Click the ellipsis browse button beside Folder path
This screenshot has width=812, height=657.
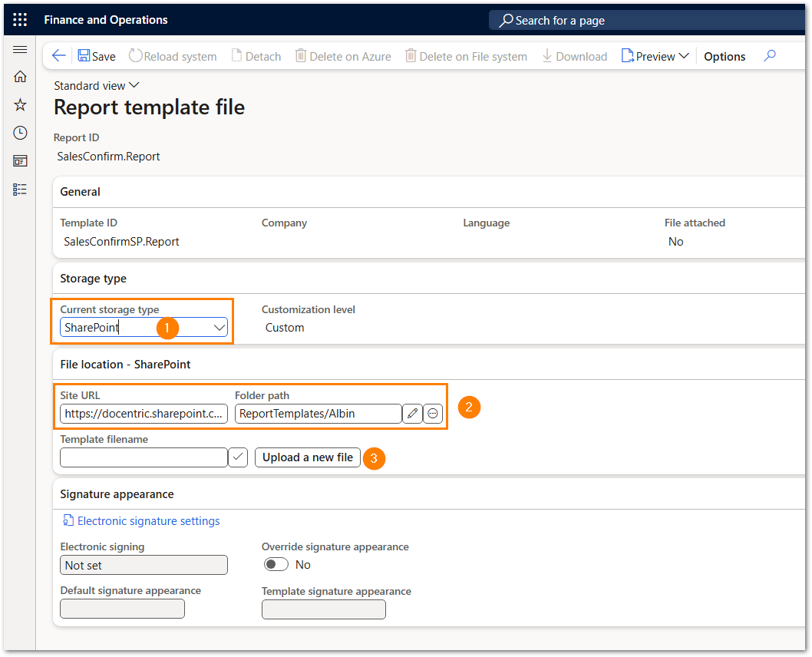[x=433, y=414]
